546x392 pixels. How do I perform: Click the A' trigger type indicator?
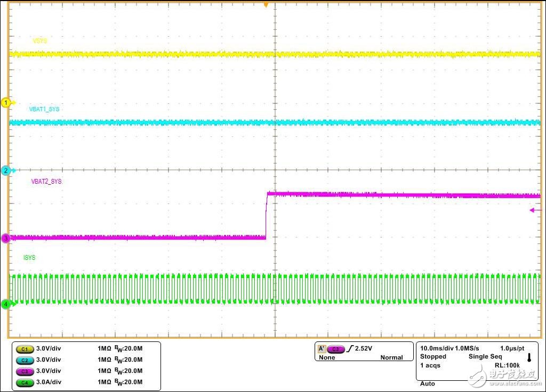coord(322,349)
